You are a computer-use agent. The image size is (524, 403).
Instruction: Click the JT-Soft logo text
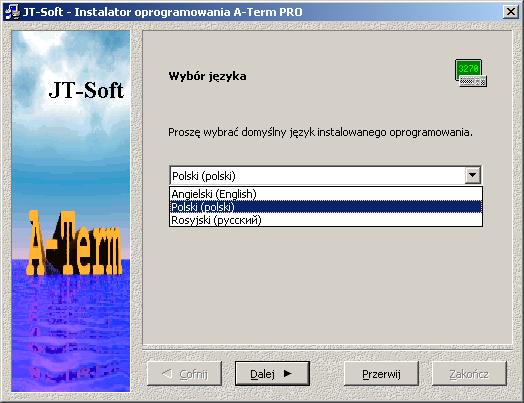tap(86, 90)
